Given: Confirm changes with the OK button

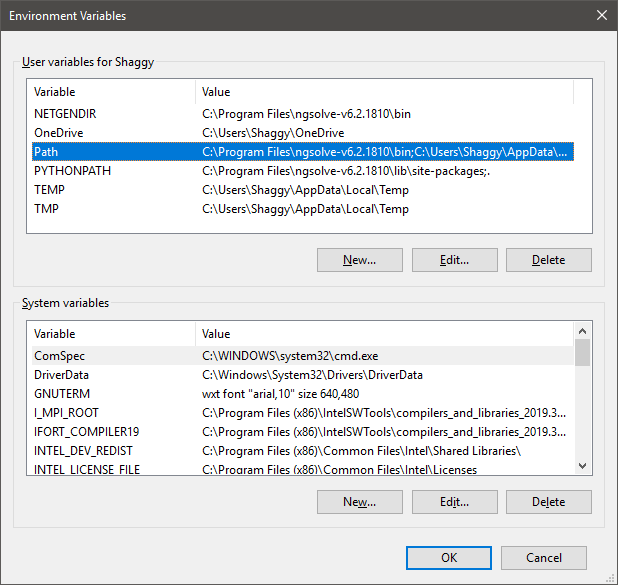Looking at the screenshot, I should 449,558.
